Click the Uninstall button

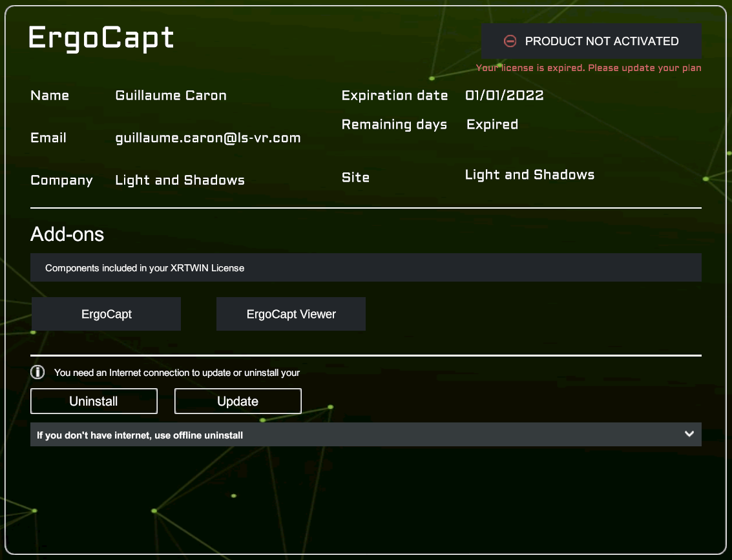(x=94, y=401)
